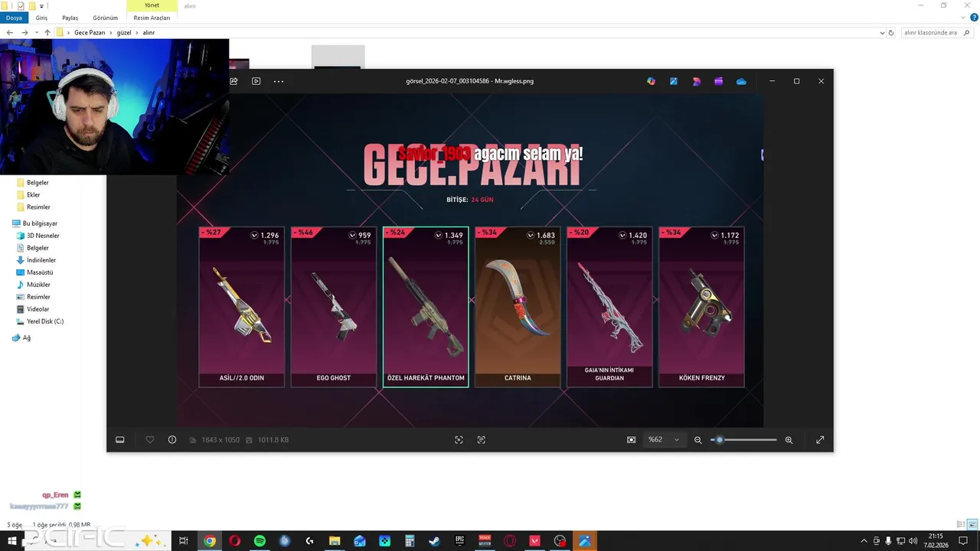
Task: Expand the address bar history dropdown
Action: tap(882, 33)
